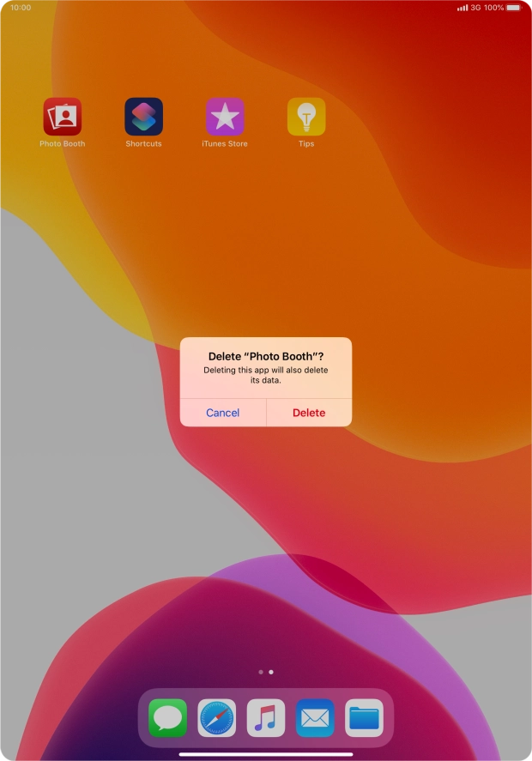Open the Files app in the dock
The image size is (532, 761).
click(364, 718)
